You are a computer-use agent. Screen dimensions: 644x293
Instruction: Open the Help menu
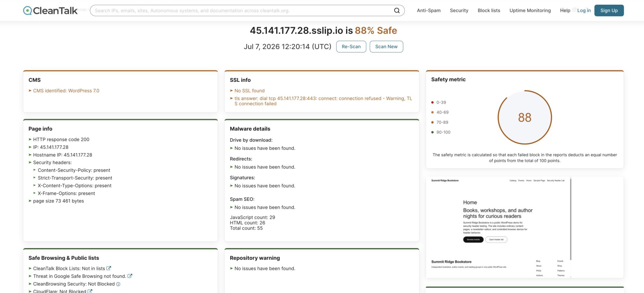[565, 11]
